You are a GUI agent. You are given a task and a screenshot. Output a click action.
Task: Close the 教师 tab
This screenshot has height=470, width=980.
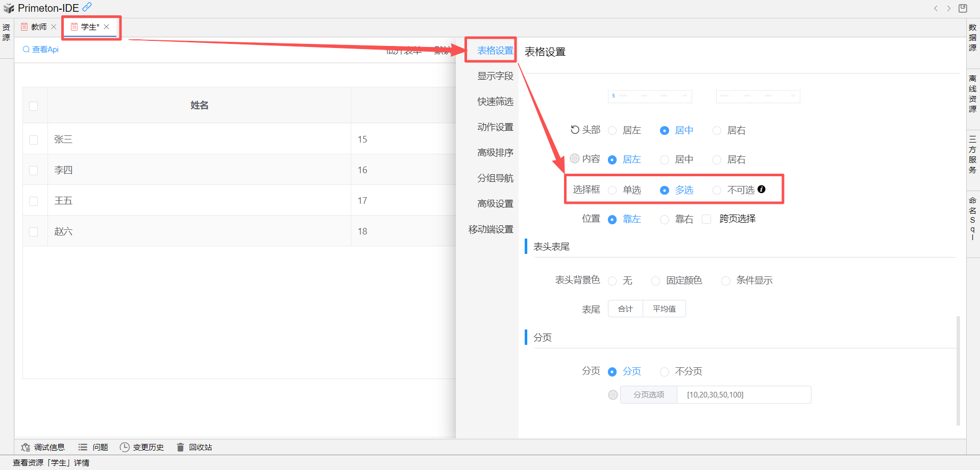coord(54,27)
